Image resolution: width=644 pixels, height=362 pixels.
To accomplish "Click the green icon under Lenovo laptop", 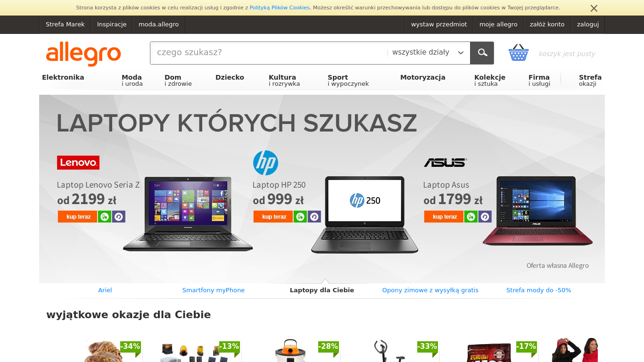I will (x=105, y=217).
